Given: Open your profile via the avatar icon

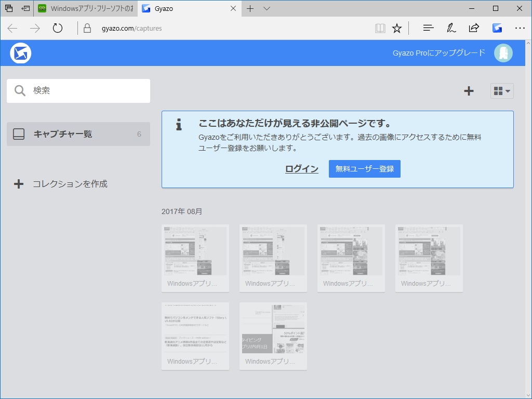Looking at the screenshot, I should 503,52.
